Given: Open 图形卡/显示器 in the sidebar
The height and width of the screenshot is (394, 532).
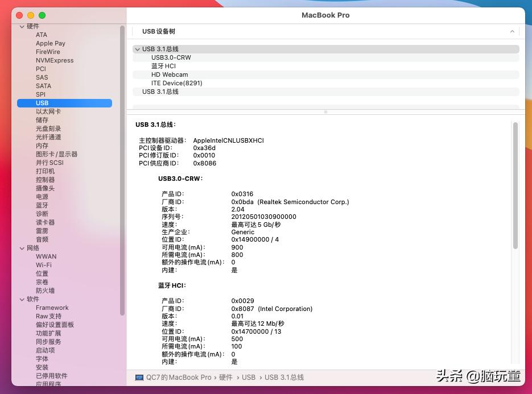Looking at the screenshot, I should [56, 154].
